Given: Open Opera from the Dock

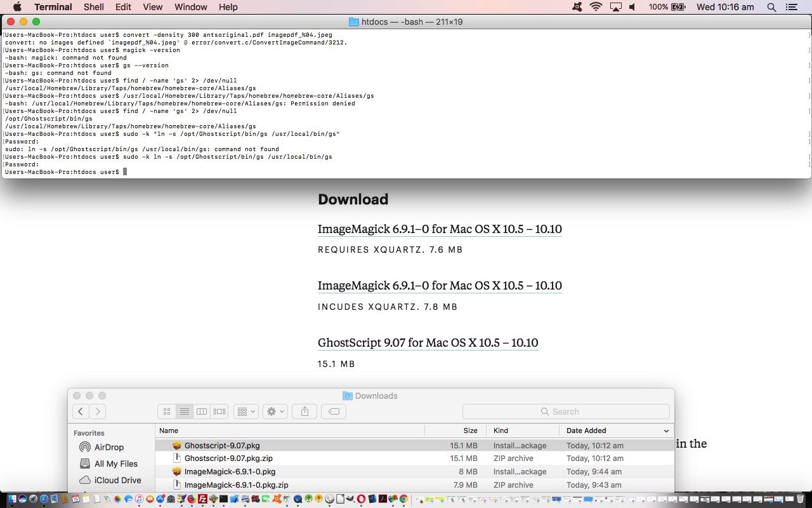Looking at the screenshot, I should pos(361,499).
